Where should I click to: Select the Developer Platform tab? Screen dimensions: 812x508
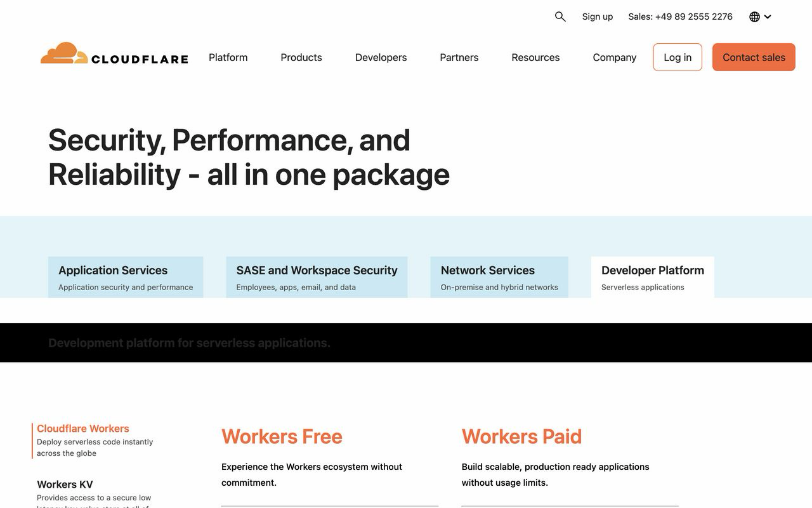(x=653, y=277)
